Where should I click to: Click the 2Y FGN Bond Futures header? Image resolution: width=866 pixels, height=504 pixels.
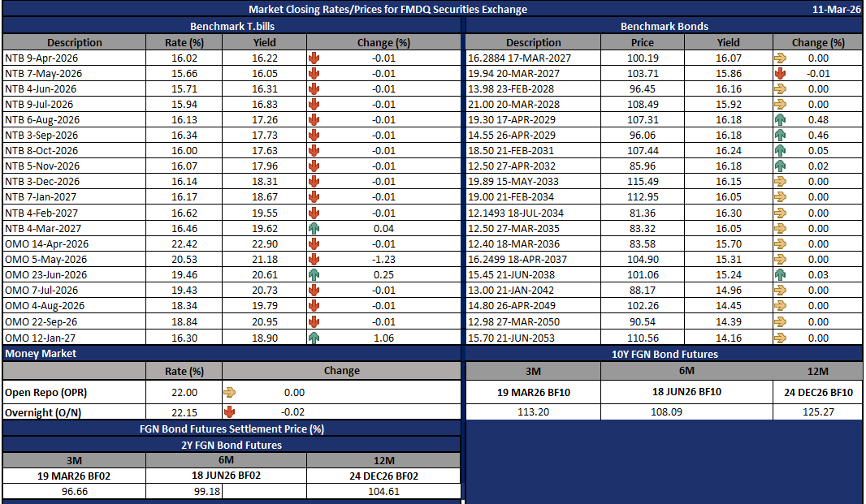click(232, 445)
